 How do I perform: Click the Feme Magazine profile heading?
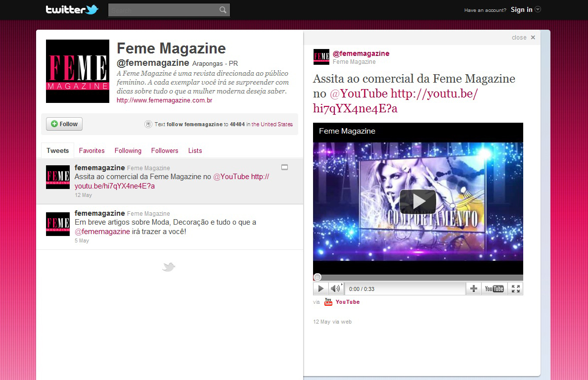click(172, 48)
